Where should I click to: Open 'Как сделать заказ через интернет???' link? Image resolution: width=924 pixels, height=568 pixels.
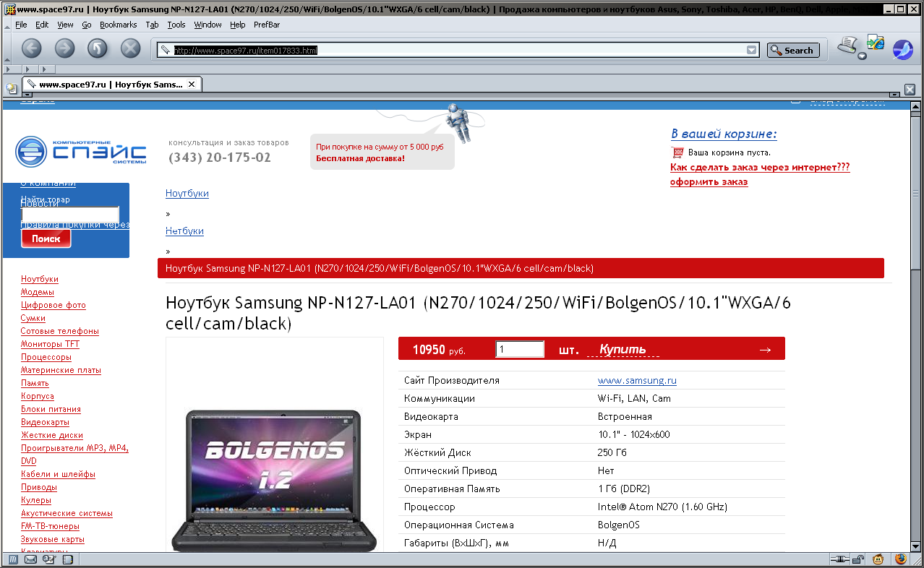coord(760,167)
